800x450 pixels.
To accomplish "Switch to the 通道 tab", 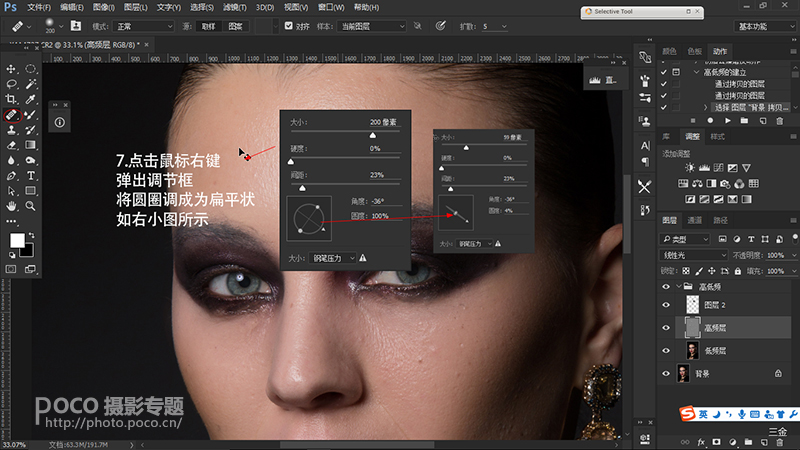I will [x=694, y=220].
